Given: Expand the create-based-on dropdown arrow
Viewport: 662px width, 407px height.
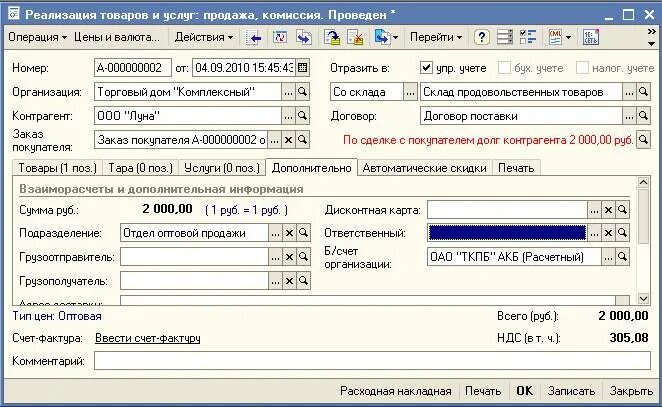Looking at the screenshot, I should point(395,38).
